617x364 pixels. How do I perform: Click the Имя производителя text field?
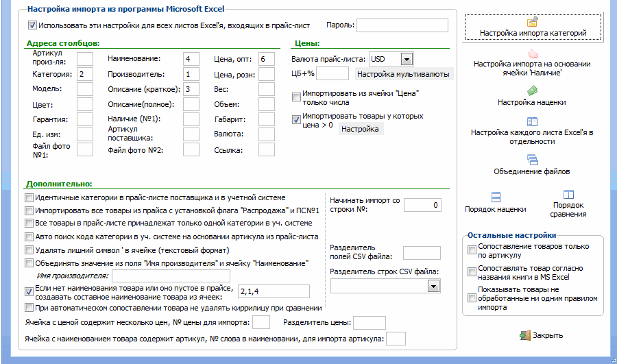click(x=171, y=276)
